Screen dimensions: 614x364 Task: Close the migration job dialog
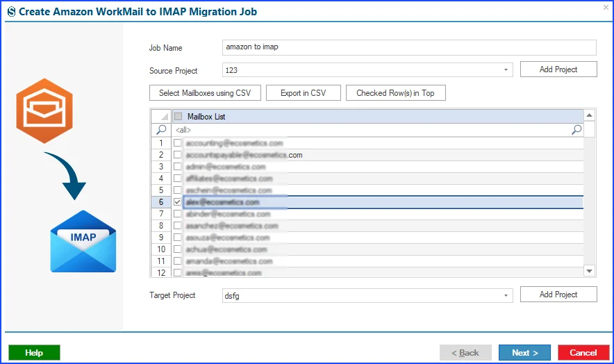pos(606,7)
